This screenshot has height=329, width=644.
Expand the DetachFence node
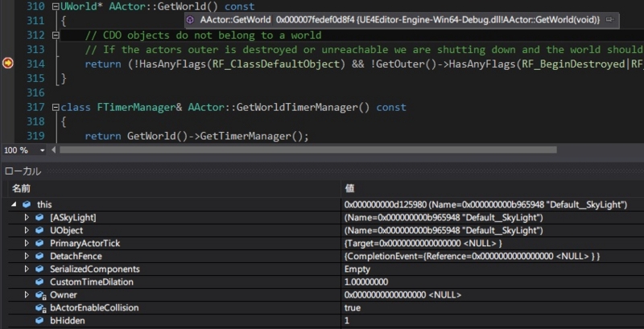(27, 256)
